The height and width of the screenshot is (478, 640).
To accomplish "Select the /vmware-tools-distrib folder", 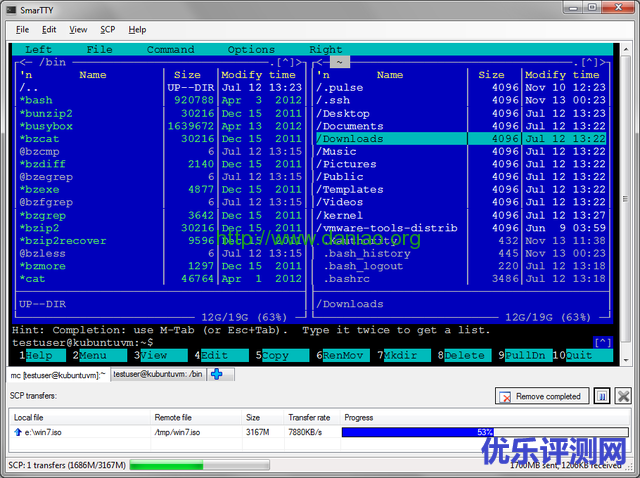I will point(387,228).
